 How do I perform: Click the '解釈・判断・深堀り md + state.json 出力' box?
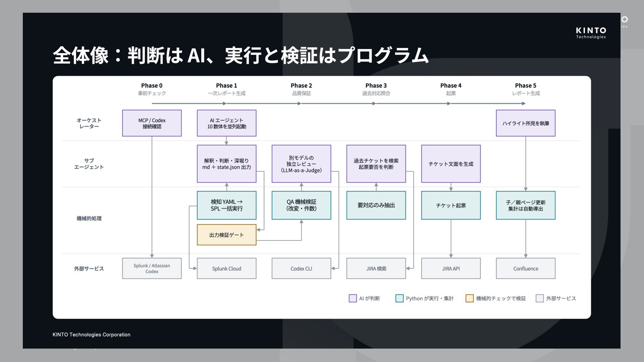click(227, 164)
